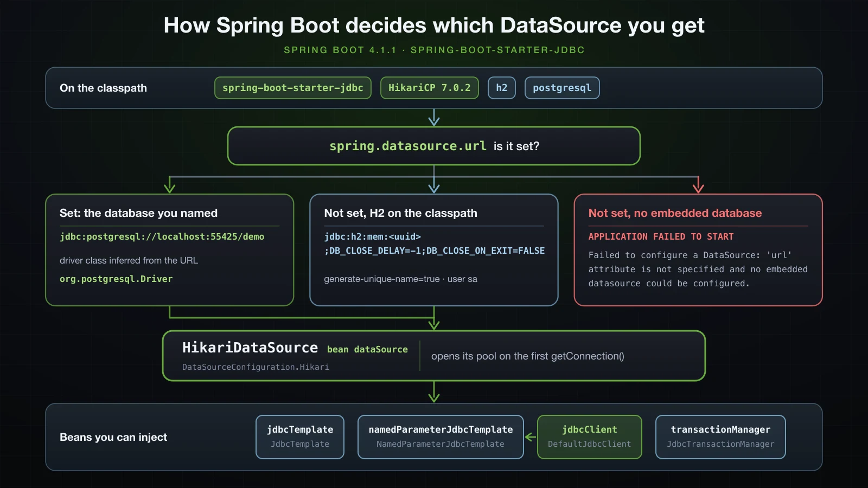Click the 'On the classpath' label

tap(103, 88)
